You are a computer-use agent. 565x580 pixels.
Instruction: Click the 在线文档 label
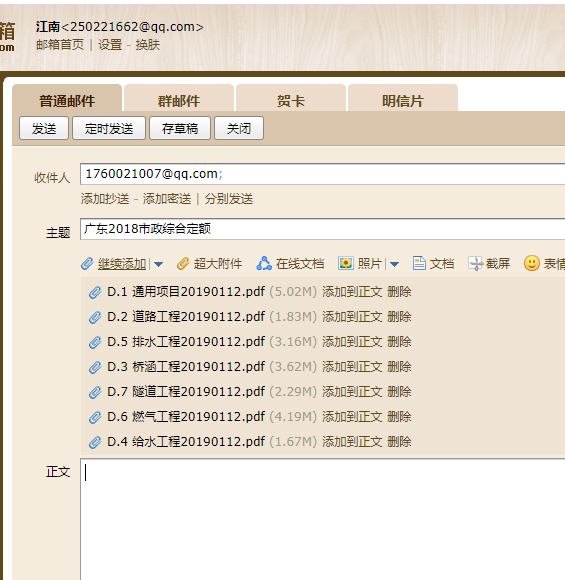[x=300, y=264]
